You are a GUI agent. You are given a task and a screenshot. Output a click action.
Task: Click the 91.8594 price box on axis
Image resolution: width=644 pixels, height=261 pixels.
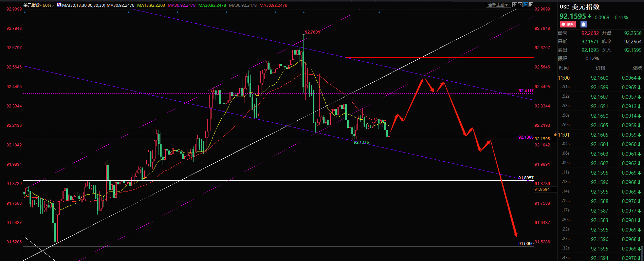545,189
